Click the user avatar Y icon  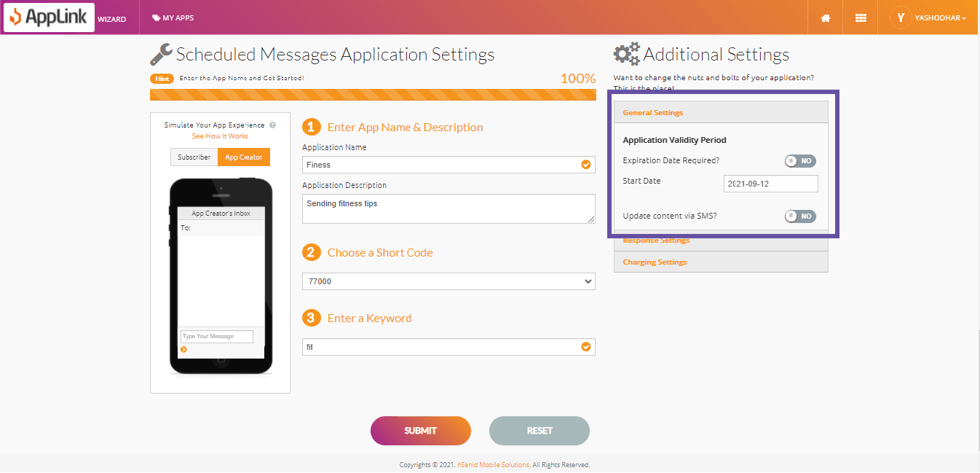click(901, 17)
